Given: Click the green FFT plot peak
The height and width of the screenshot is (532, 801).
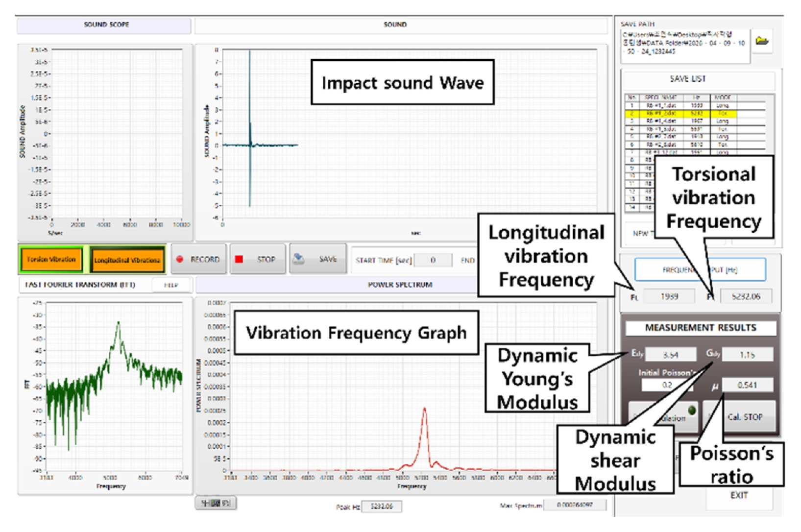Looking at the screenshot, I should tap(118, 323).
